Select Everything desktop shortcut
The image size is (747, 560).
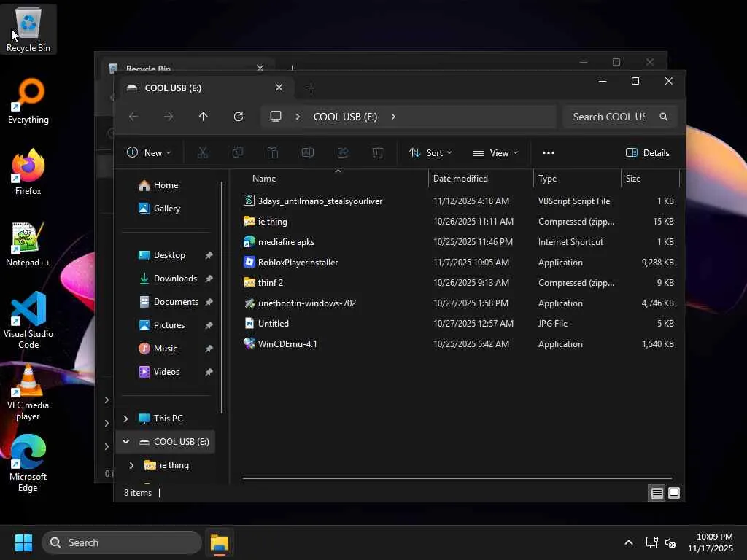[28, 101]
